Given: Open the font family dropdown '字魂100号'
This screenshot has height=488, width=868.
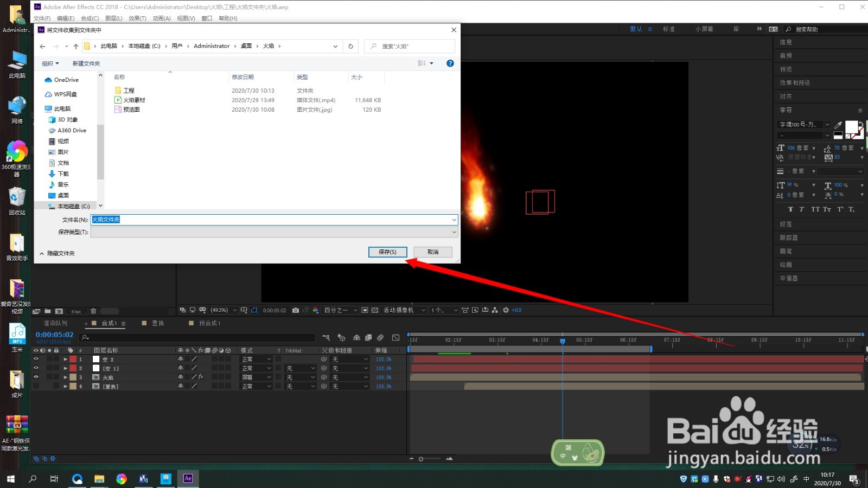Looking at the screenshot, I should [803, 125].
